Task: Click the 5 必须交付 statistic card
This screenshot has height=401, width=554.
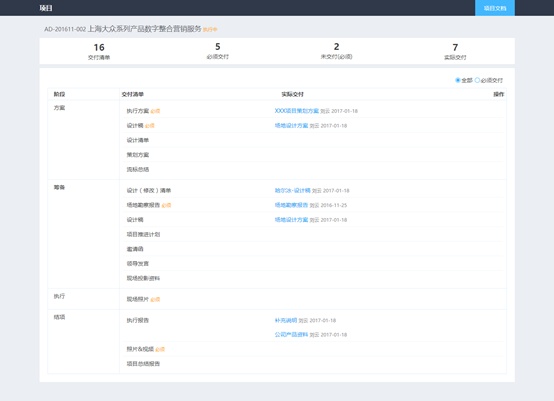Action: click(218, 51)
